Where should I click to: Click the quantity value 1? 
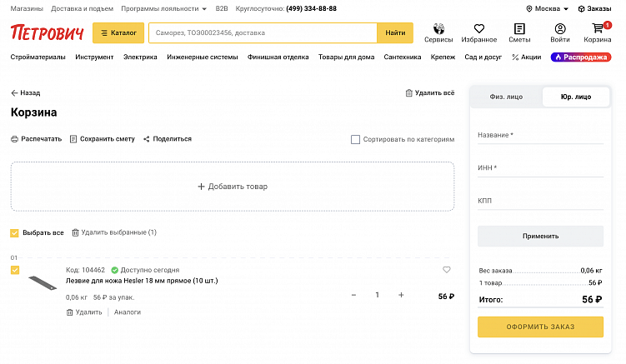[377, 295]
